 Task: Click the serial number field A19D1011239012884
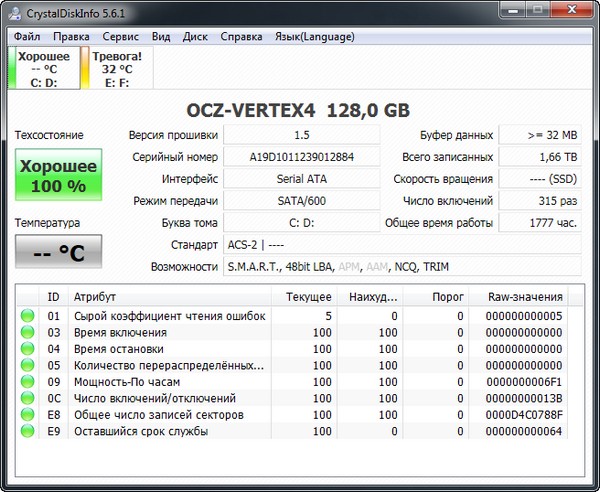pyautogui.click(x=301, y=157)
